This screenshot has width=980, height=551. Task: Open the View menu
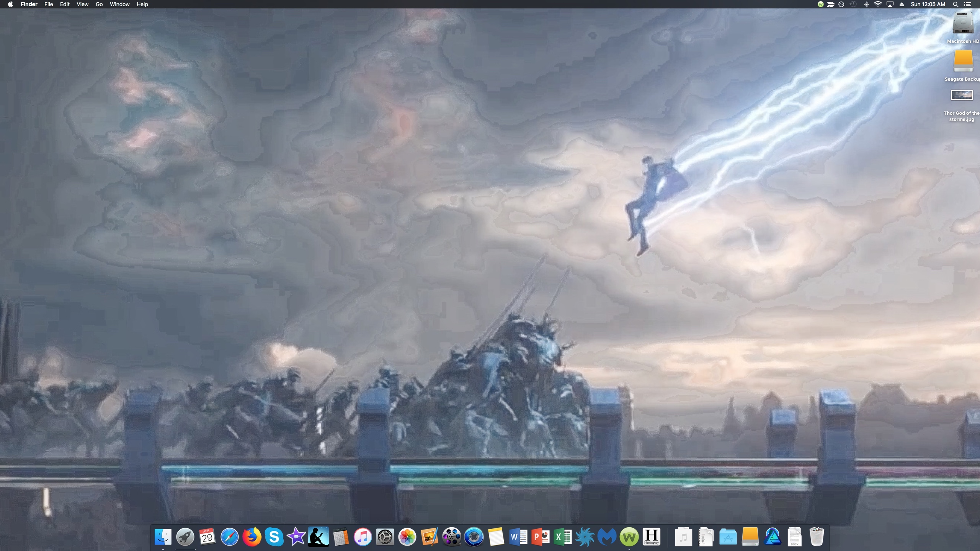82,4
